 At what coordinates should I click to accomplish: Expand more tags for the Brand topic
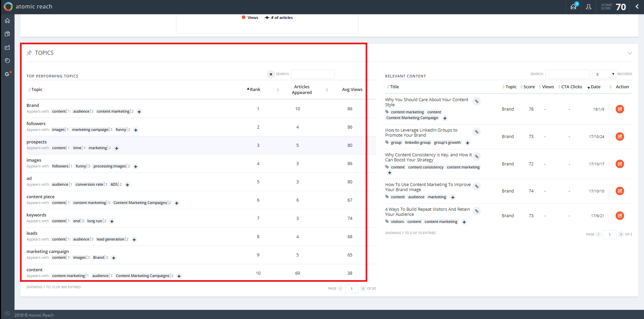pos(139,112)
